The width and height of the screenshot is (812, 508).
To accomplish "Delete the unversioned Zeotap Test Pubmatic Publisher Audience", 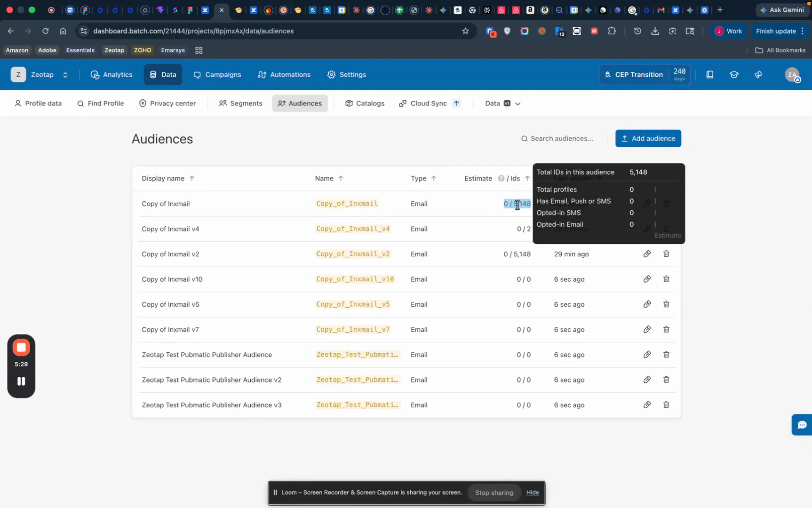I will [x=666, y=355].
